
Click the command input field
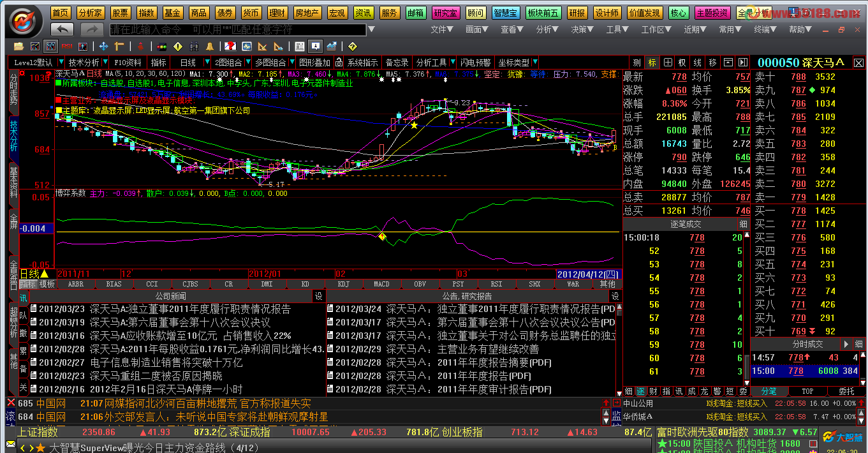[x=238, y=29]
